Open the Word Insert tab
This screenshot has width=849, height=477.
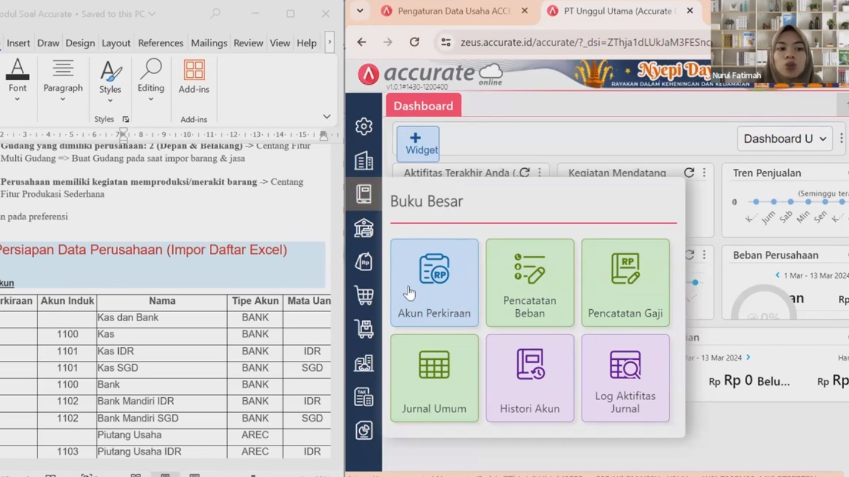(x=18, y=43)
